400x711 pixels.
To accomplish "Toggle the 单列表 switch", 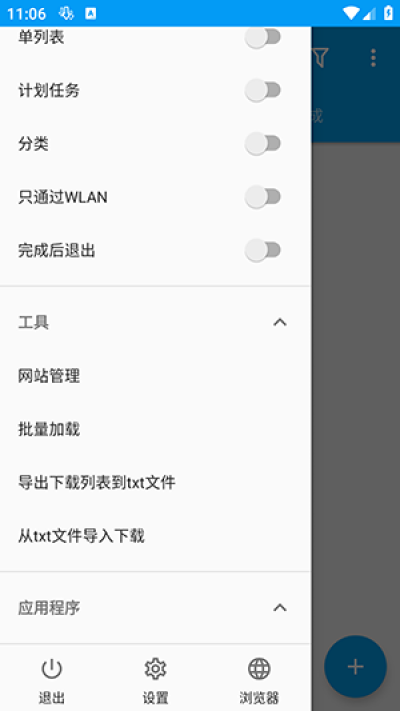I will (x=263, y=37).
